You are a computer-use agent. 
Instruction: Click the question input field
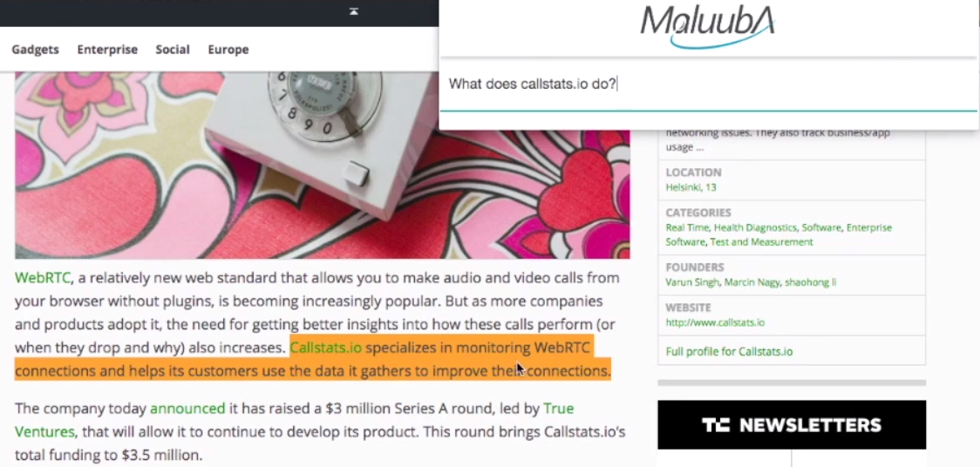coord(709,85)
